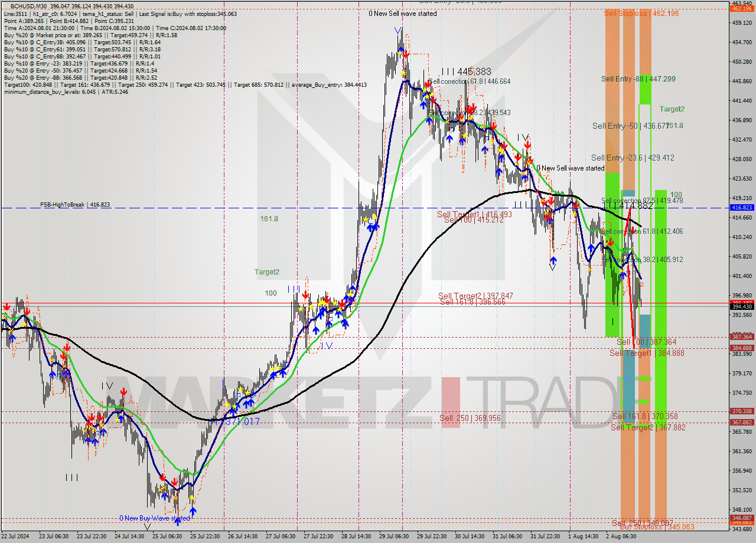Click the 'Sell 161.8 | 396.566' label
The image size is (756, 543).
click(472, 302)
